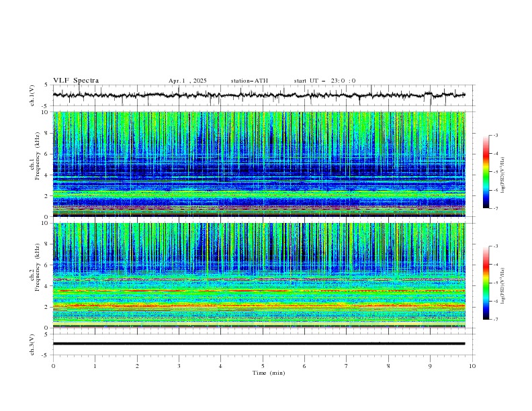
Task: Click the upper ch.1 PSD colorbar
Action: (486, 172)
